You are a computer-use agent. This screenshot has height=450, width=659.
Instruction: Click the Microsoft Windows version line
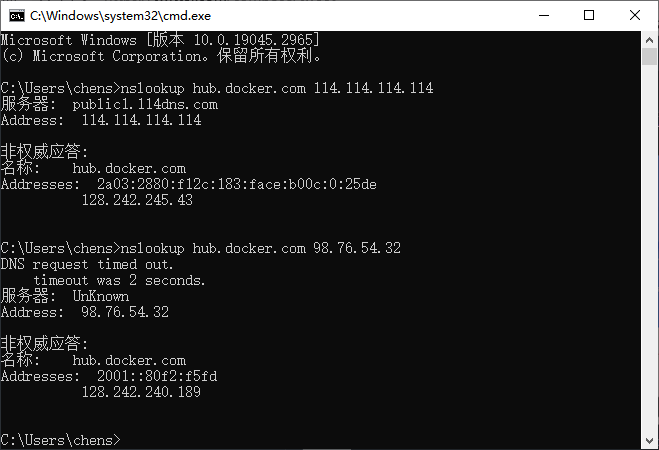(160, 40)
